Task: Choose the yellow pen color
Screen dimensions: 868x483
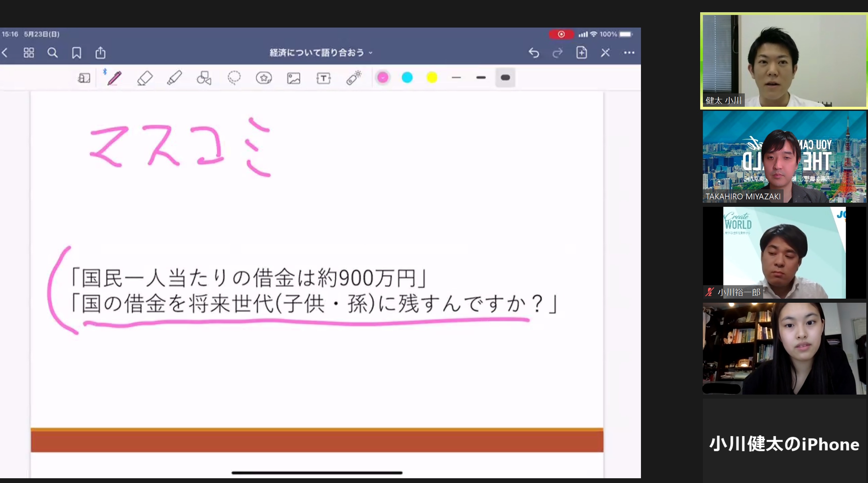Action: (432, 78)
